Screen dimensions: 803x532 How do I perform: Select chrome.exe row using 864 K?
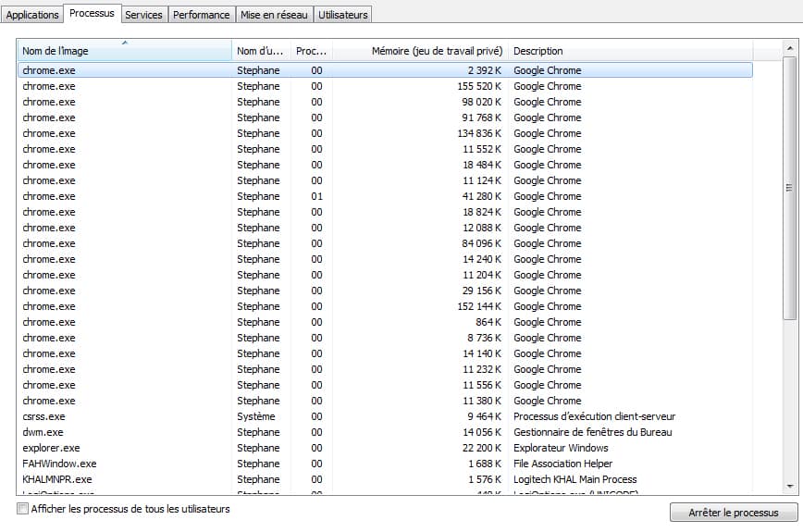click(x=385, y=322)
